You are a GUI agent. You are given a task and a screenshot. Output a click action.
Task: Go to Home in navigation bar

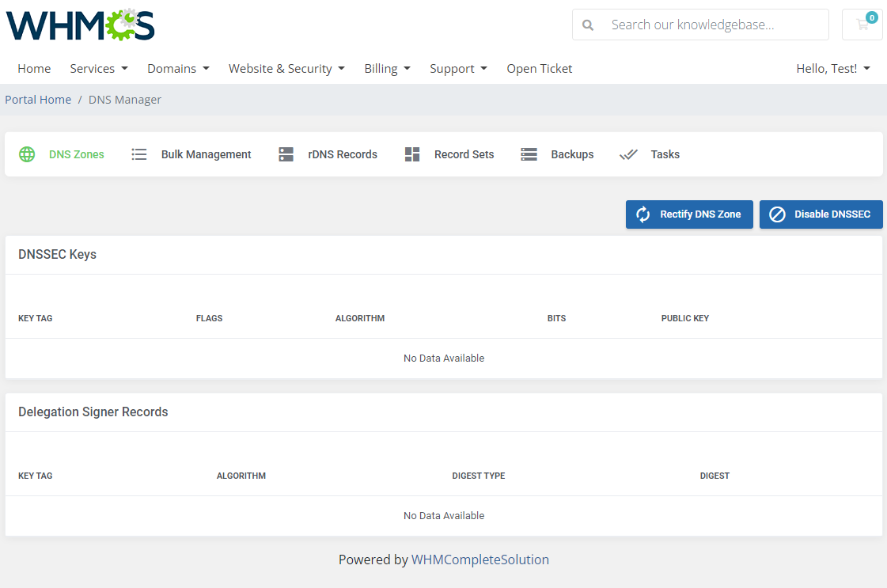[x=34, y=69]
